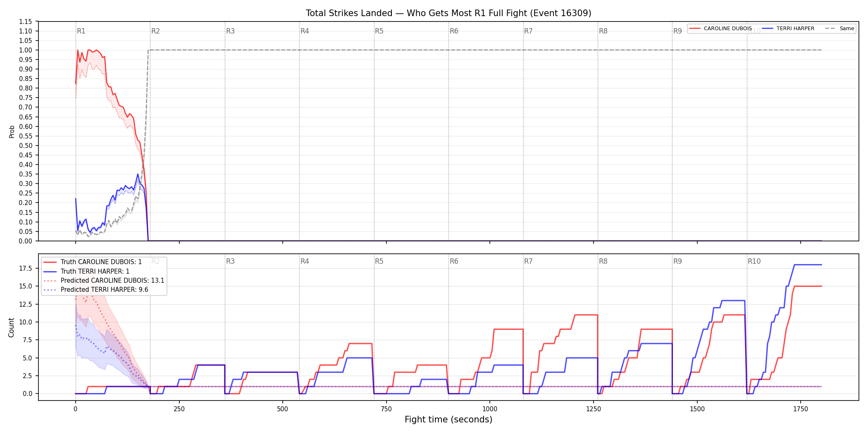Viewport: 868px width, 434px height.
Task: Click the R3 round label in the count chart
Action: click(230, 261)
